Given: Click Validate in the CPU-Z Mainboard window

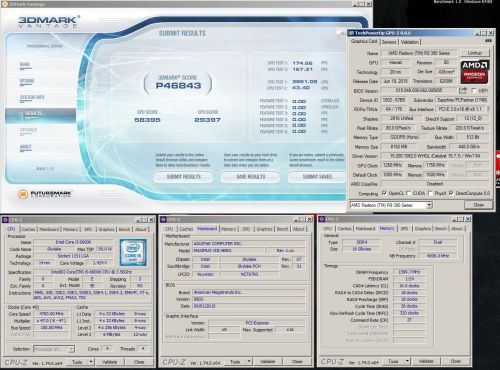Looking at the screenshot, I should coord(268,361).
